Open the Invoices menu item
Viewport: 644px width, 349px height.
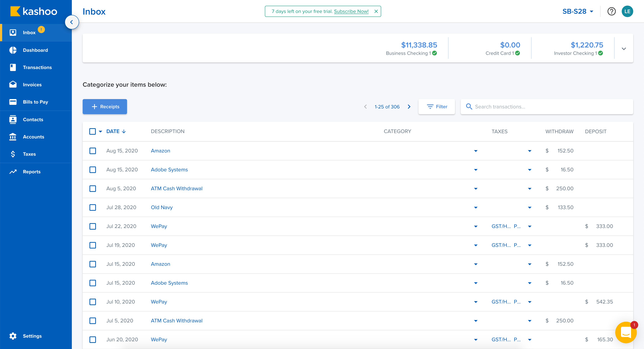click(36, 85)
